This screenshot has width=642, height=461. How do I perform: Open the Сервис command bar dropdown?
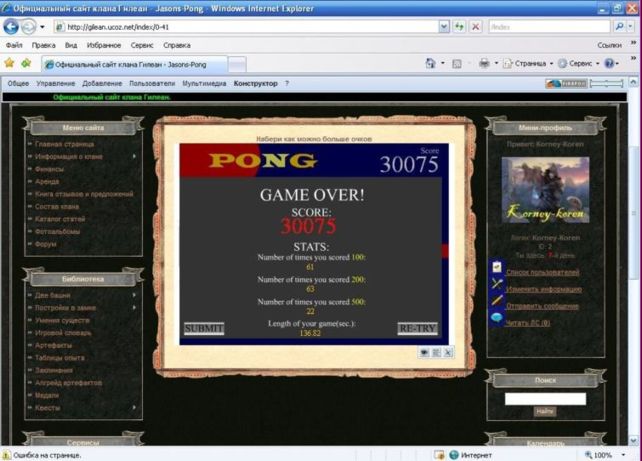pyautogui.click(x=579, y=63)
